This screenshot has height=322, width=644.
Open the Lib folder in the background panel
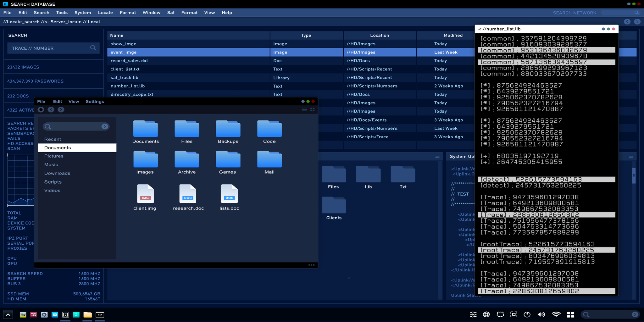tap(368, 178)
